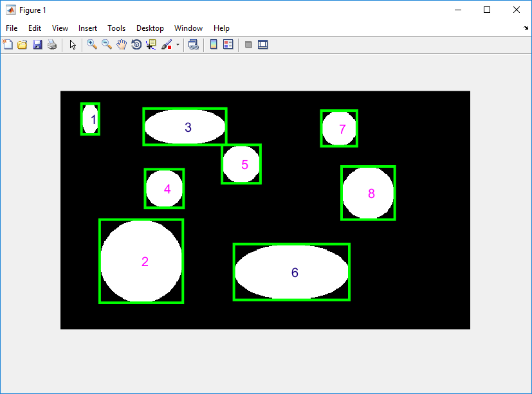Viewport: 532px width, 394px height.
Task: Click the label 2 on the large circle
Action: (x=145, y=262)
